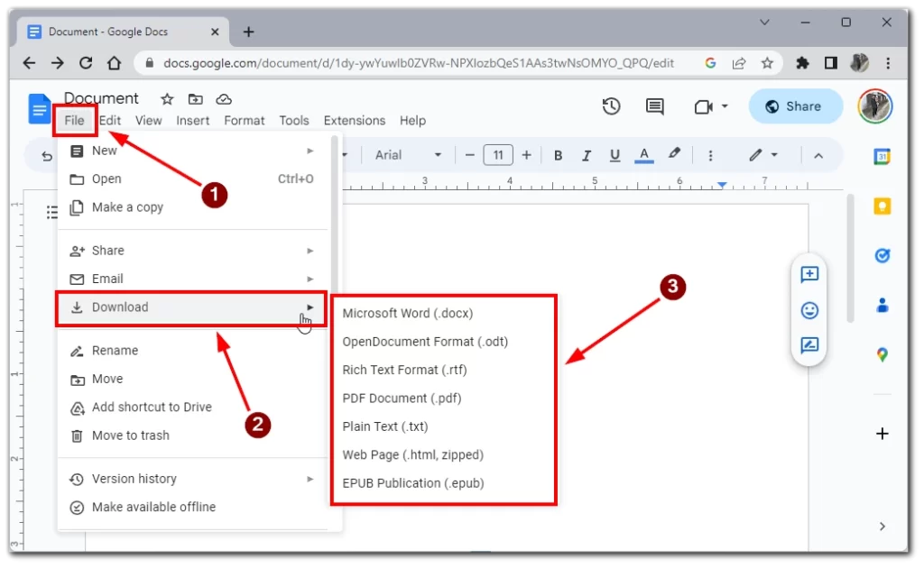The image size is (924, 568).
Task: Increase font size with plus button
Action: point(526,155)
